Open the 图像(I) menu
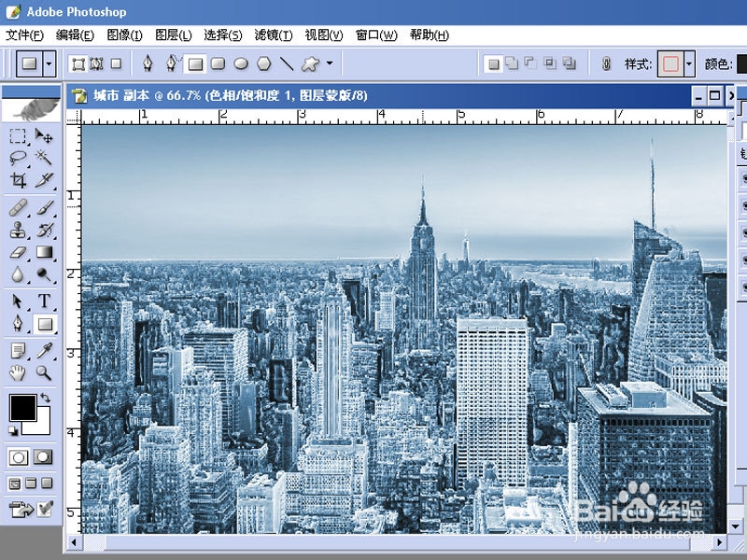 (x=124, y=35)
